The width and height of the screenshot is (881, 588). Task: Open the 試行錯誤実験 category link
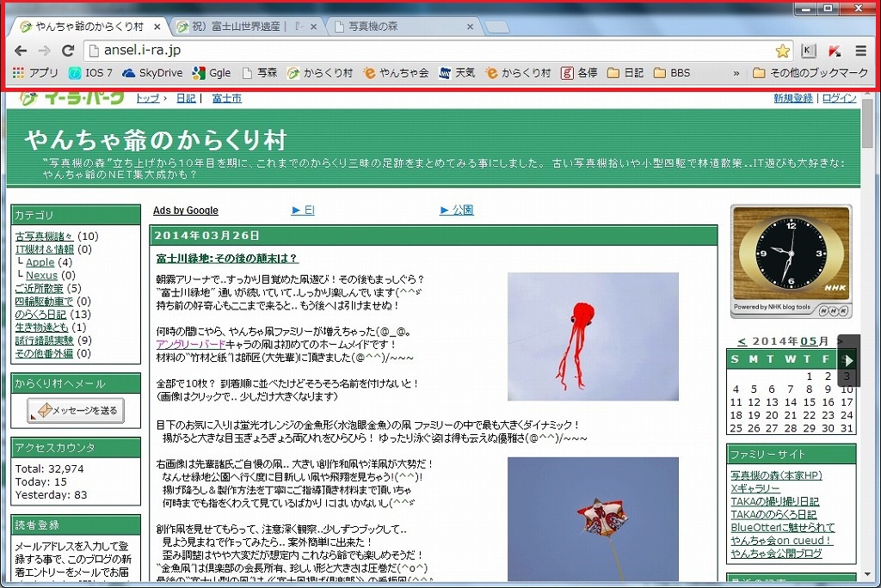tap(45, 340)
